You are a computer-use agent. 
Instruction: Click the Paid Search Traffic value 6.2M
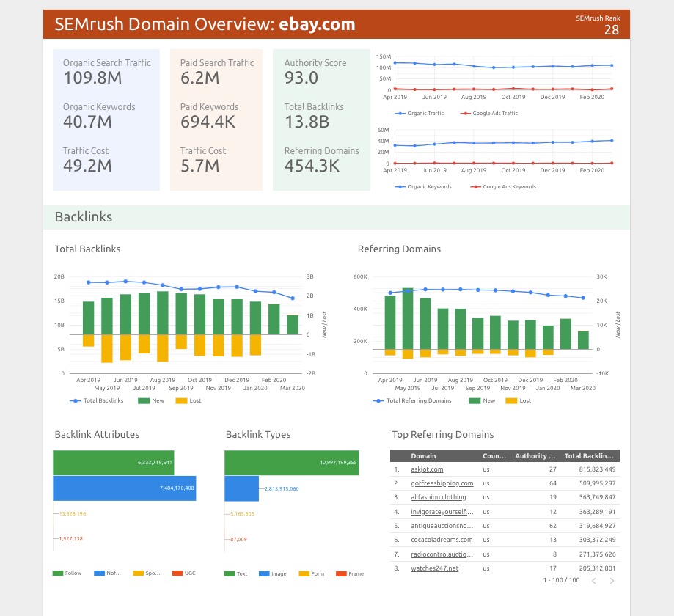tap(200, 78)
